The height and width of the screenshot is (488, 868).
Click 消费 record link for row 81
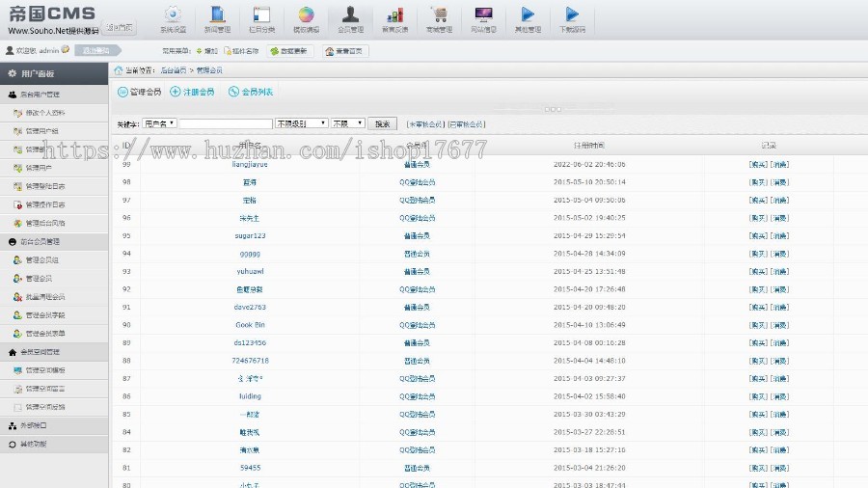click(779, 468)
